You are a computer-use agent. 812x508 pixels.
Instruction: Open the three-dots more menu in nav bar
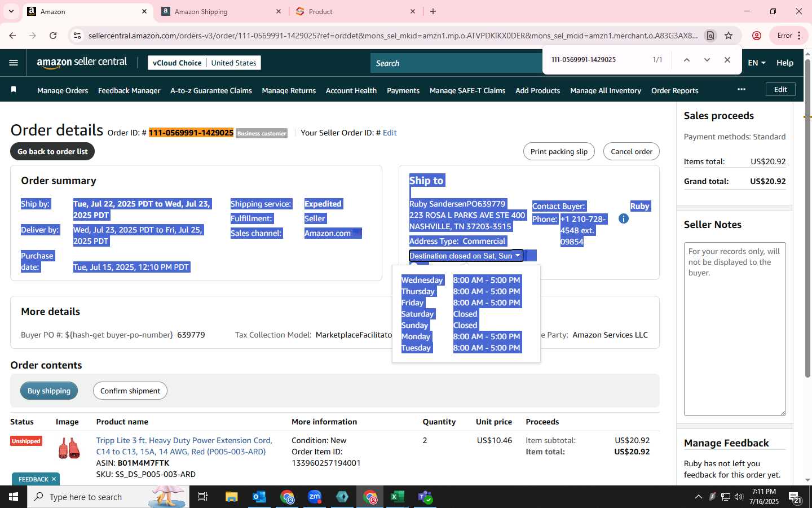pos(742,89)
